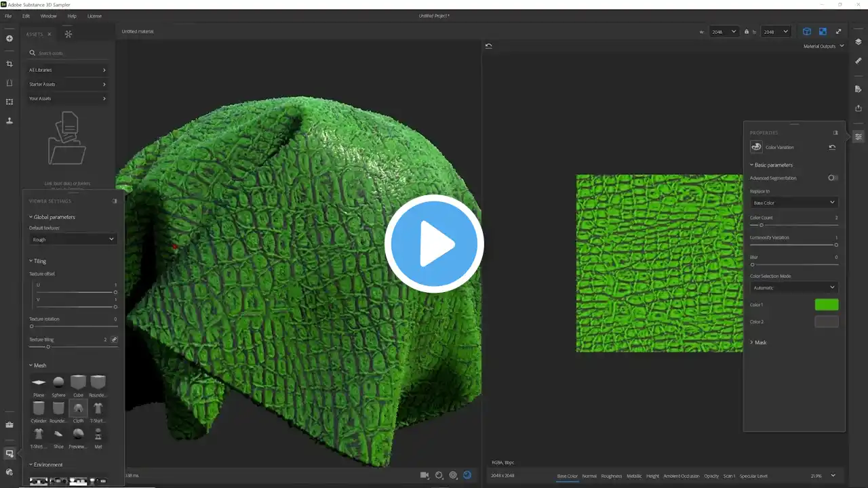Toggle the width-height resolution lock

(747, 31)
